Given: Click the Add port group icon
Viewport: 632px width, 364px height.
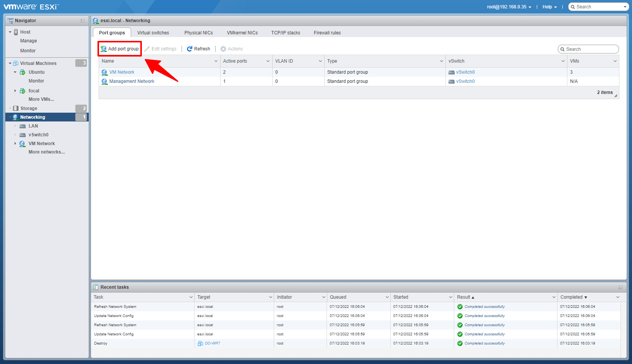Looking at the screenshot, I should coord(104,49).
